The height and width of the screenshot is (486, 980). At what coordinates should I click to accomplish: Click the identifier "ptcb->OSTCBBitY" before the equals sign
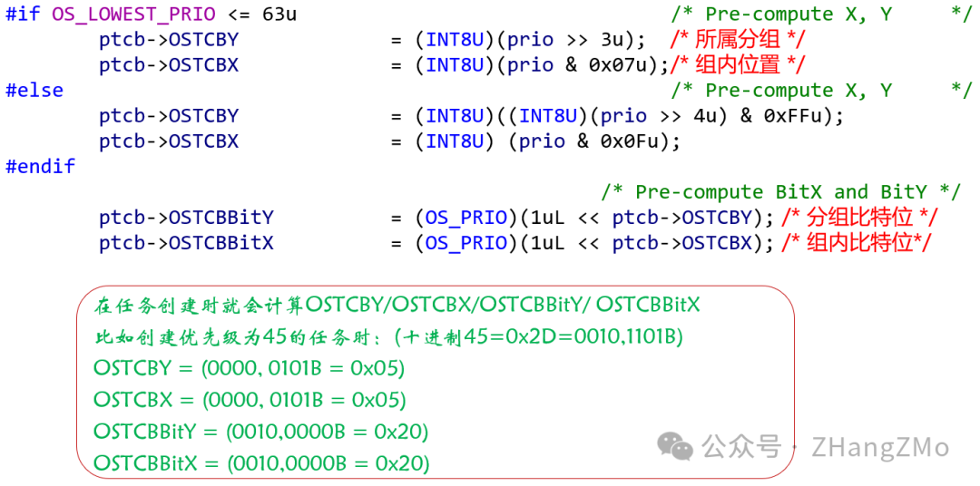[x=186, y=218]
